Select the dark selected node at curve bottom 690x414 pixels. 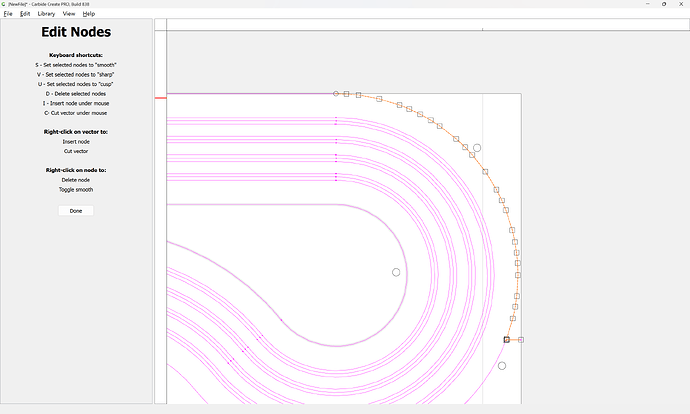(x=507, y=340)
